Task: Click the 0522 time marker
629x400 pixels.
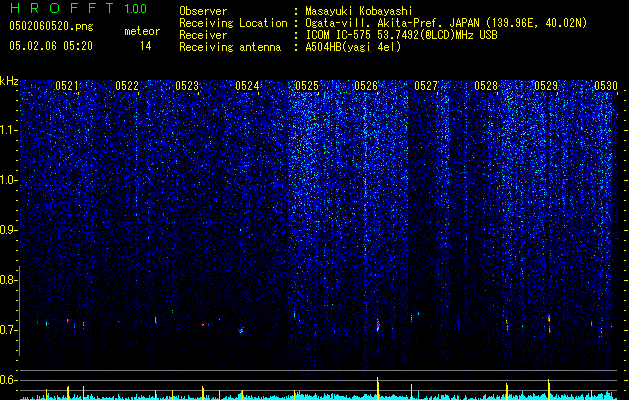Action: click(x=127, y=86)
